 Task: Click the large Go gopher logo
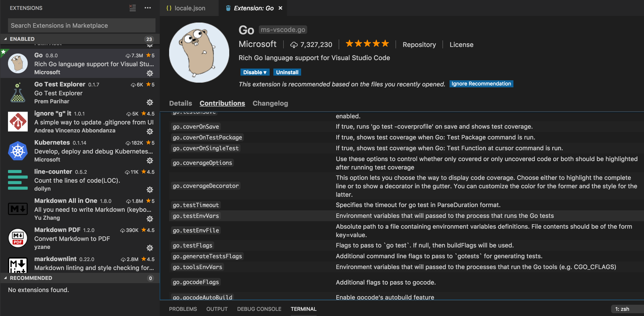tap(199, 52)
